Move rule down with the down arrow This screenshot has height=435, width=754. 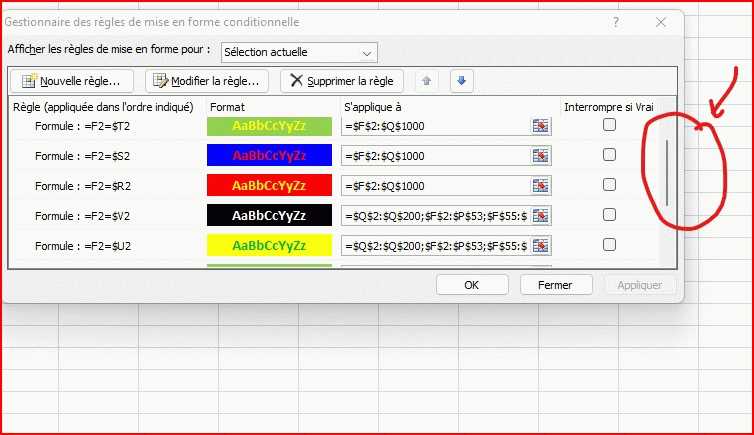pos(460,81)
